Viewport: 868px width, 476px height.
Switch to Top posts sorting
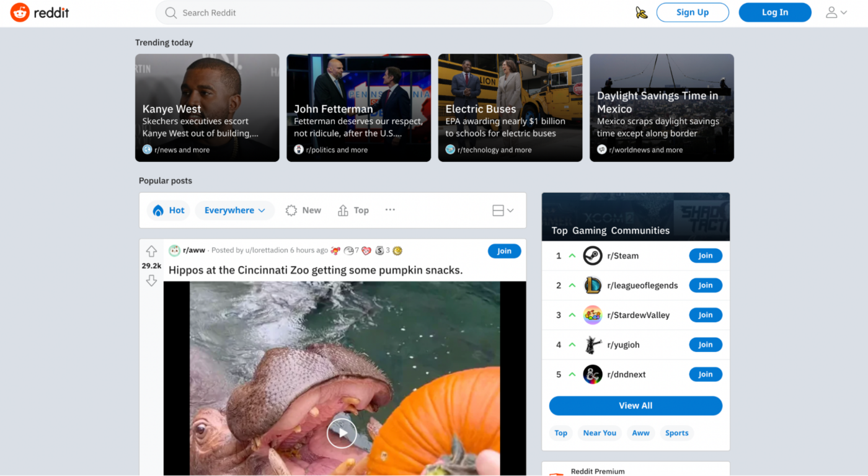point(353,211)
